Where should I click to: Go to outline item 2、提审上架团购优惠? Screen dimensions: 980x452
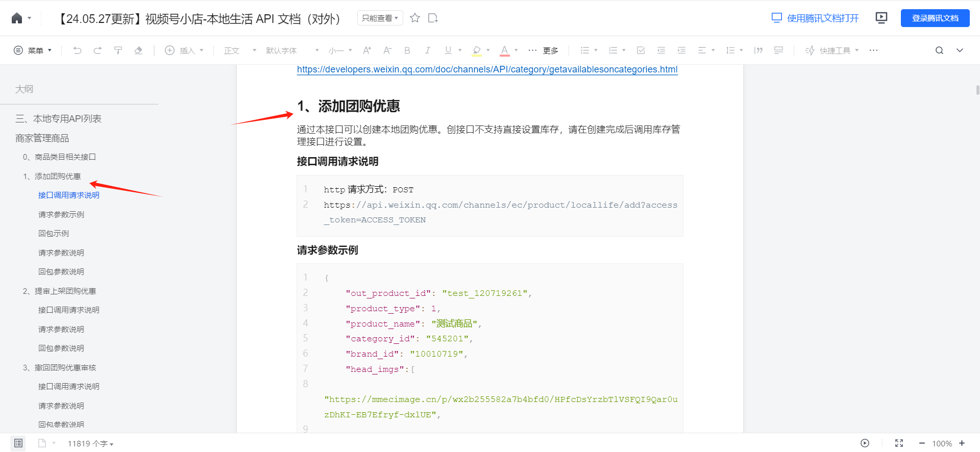click(x=59, y=291)
